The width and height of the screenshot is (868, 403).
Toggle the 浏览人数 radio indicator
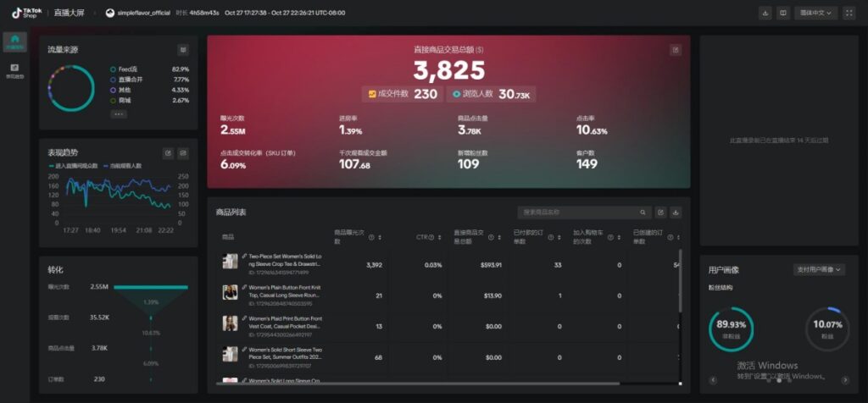(x=457, y=95)
